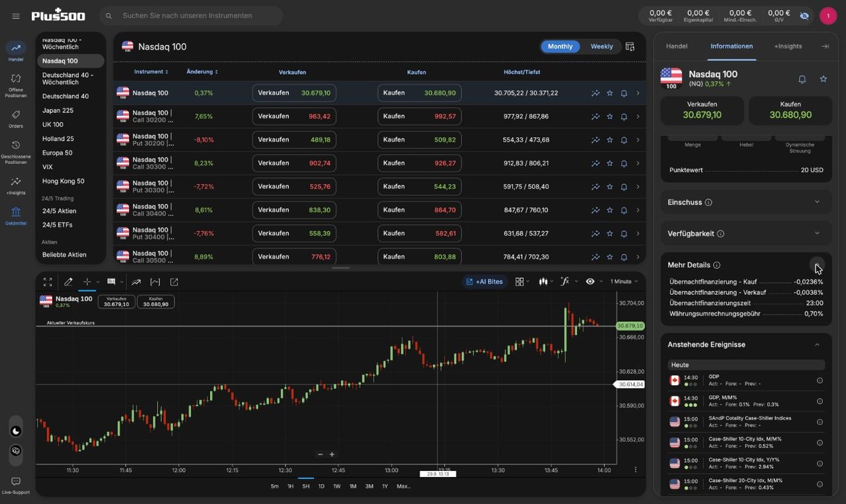846x504 pixels.
Task: Switch to the +Insights tab in the right panel
Action: pyautogui.click(x=788, y=46)
